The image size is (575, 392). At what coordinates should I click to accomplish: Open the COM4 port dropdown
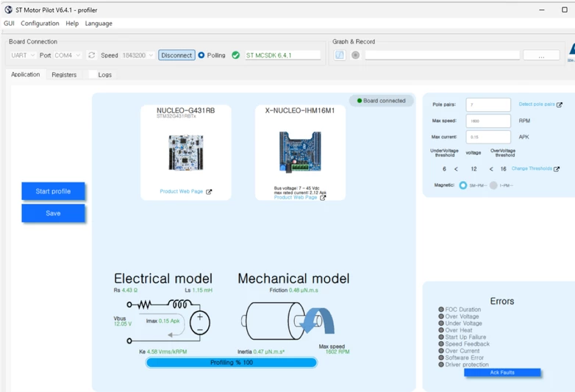coord(68,55)
